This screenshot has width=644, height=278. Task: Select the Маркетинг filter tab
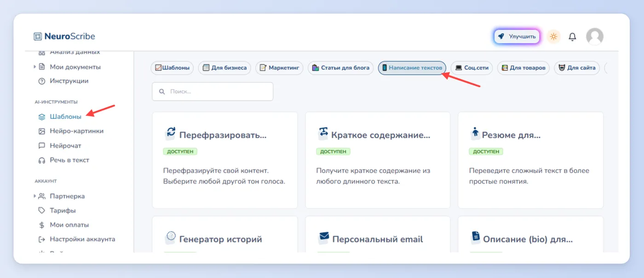tap(280, 68)
